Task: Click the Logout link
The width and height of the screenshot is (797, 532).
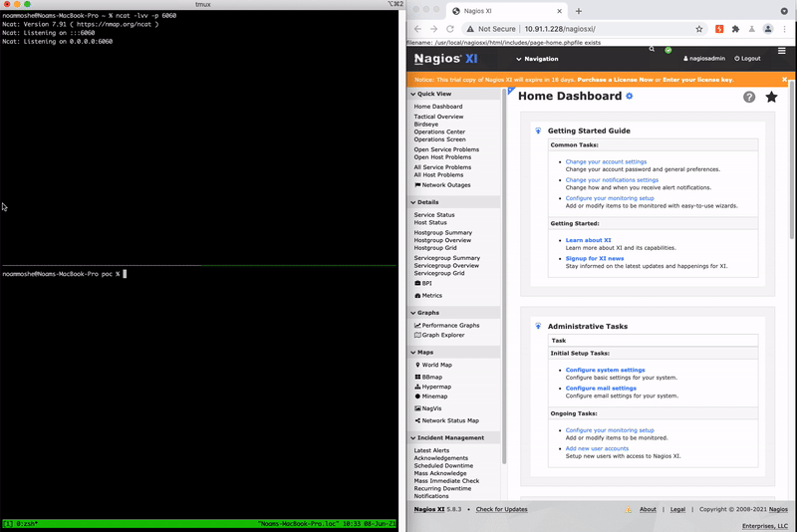Action: tap(746, 59)
